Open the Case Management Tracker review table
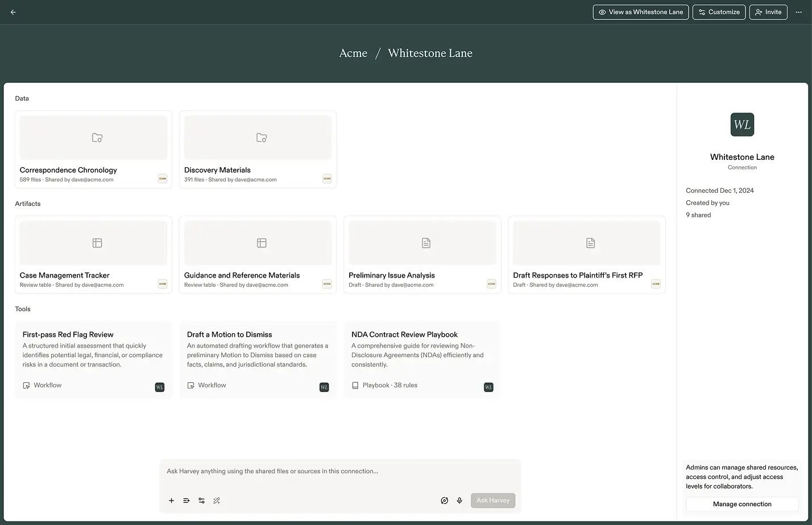Viewport: 812px width, 525px height. click(x=93, y=255)
